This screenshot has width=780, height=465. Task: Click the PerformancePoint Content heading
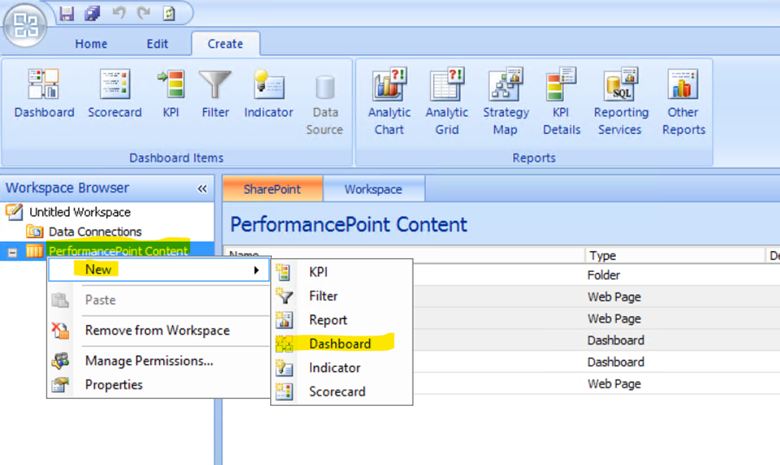pyautogui.click(x=349, y=225)
